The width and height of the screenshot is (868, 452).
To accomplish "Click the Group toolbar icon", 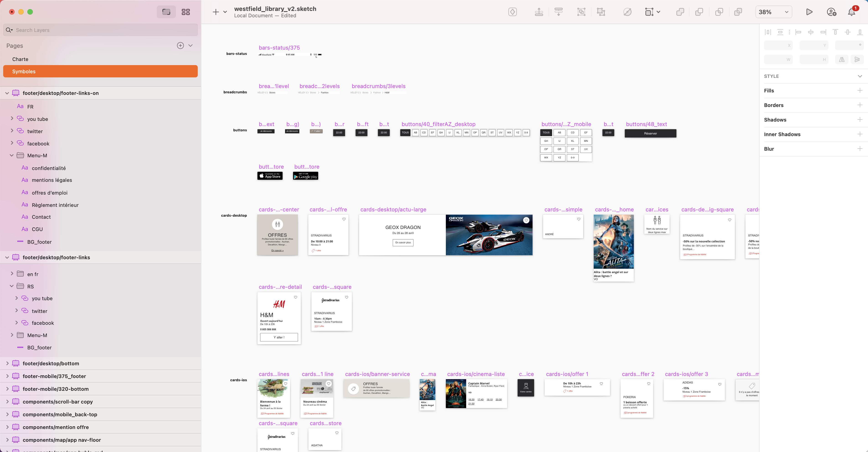I will [581, 12].
